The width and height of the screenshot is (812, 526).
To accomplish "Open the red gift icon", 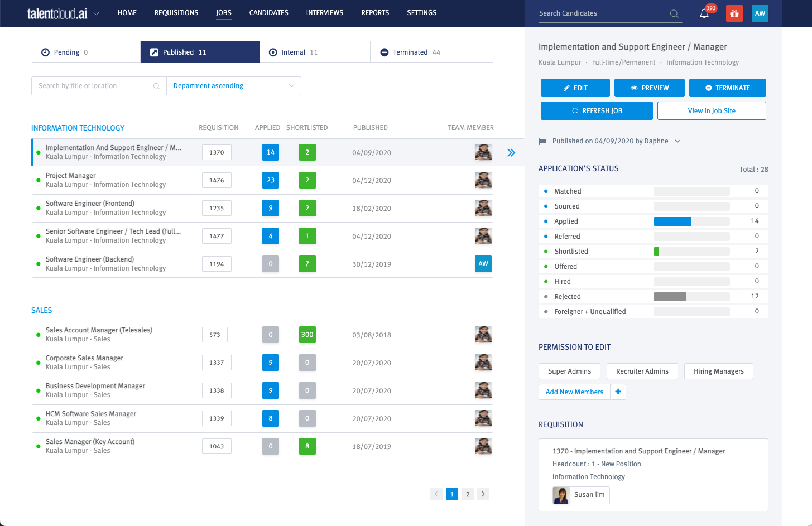I will (x=734, y=13).
